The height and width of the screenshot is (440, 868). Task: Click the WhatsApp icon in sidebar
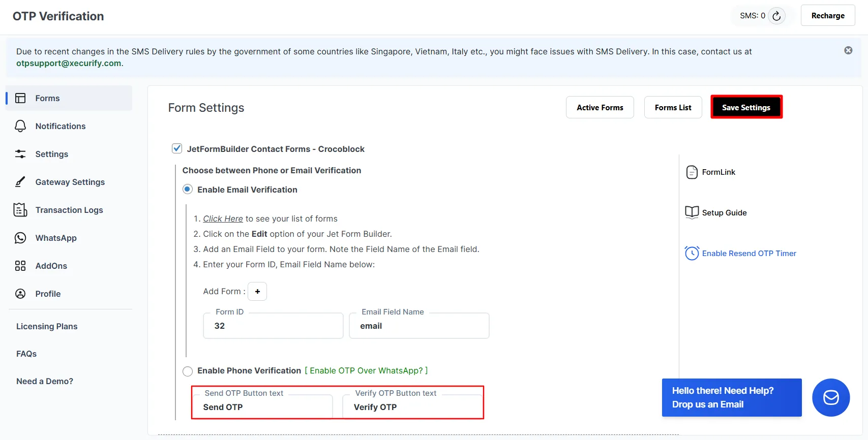(20, 238)
